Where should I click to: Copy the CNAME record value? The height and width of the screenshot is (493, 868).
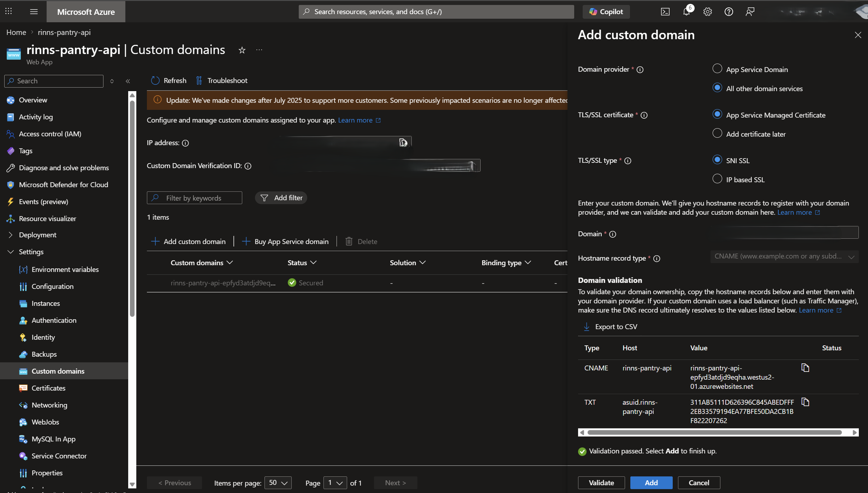click(805, 368)
